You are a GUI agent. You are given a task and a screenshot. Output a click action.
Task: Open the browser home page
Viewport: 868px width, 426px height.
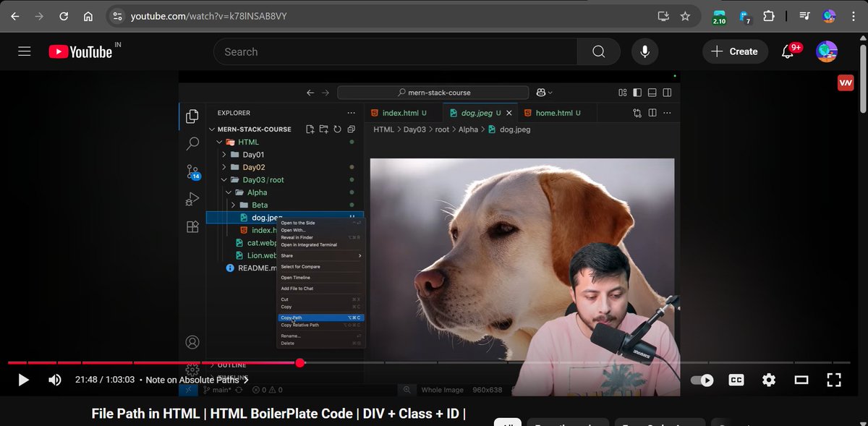(88, 16)
